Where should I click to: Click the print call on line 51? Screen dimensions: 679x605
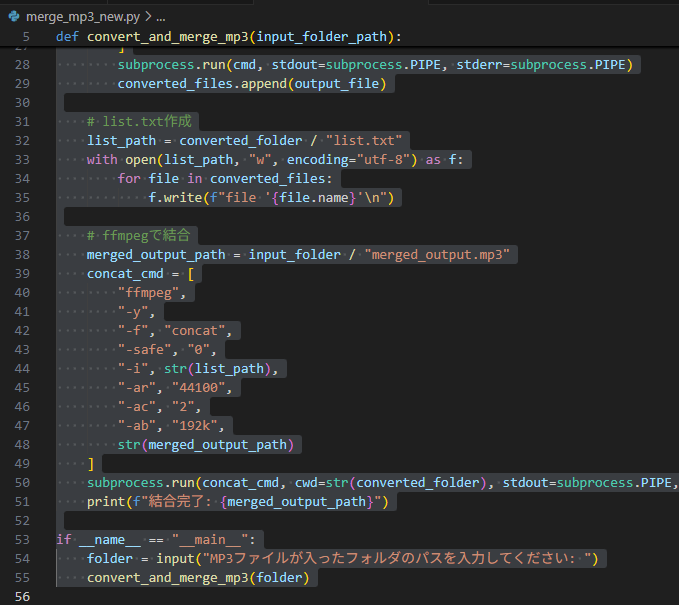pyautogui.click(x=106, y=501)
